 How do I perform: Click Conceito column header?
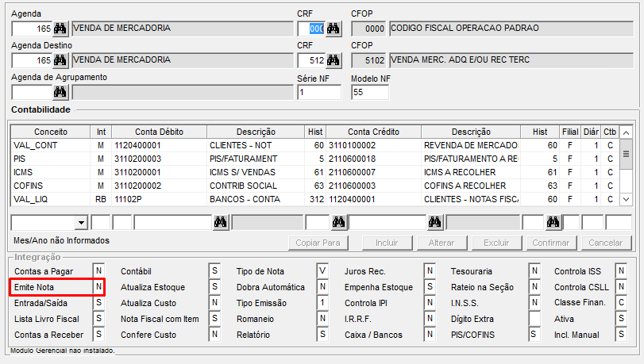(x=51, y=132)
